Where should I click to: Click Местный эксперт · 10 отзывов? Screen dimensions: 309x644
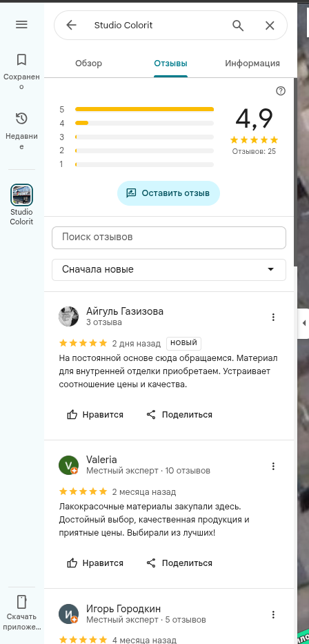click(x=148, y=471)
